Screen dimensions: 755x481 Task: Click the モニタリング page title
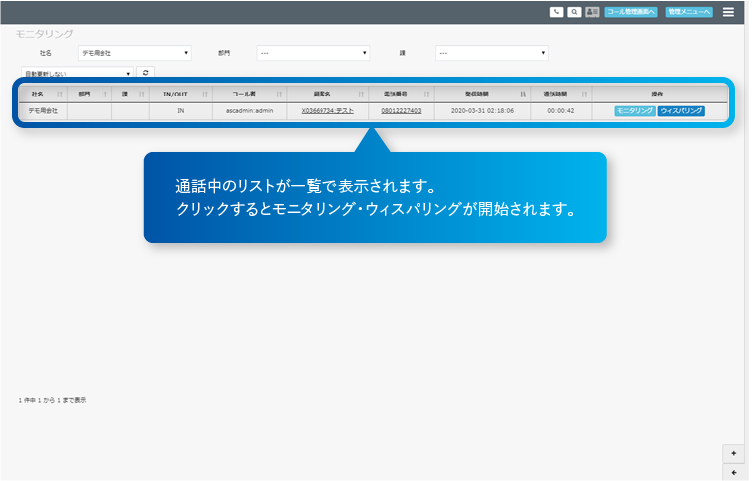pyautogui.click(x=44, y=34)
